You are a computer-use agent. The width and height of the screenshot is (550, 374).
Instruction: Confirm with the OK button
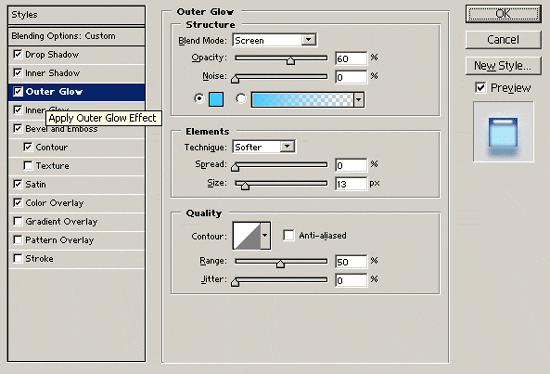[x=503, y=14]
